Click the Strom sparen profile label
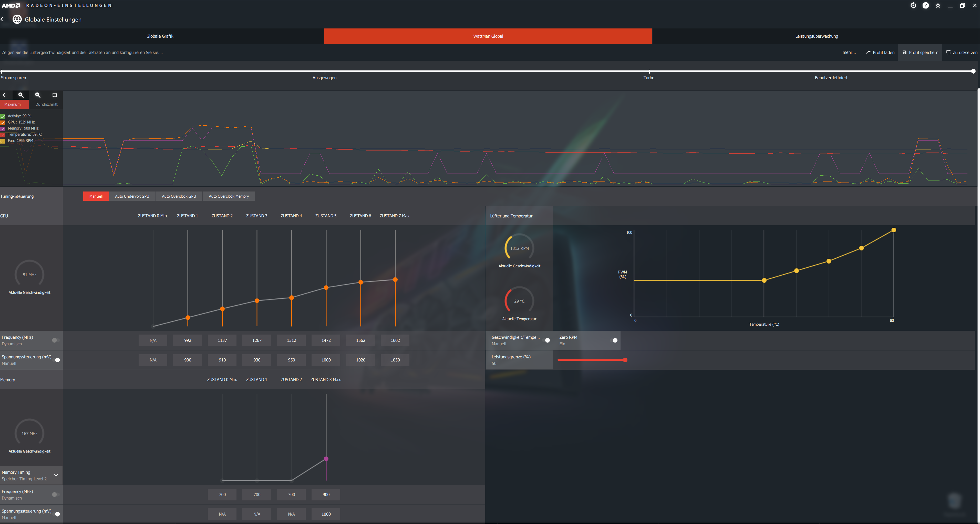The width and height of the screenshot is (980, 524). pos(13,78)
